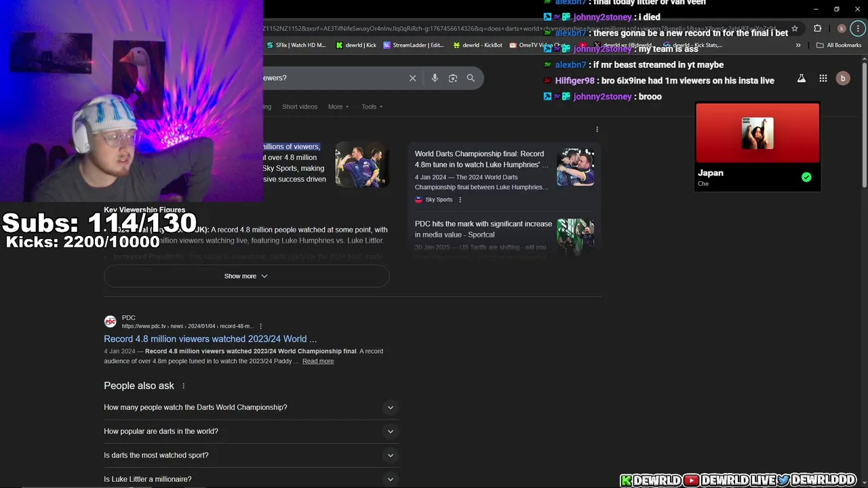Screen dimensions: 868x488
Task: Click the PDC site favicon
Action: [x=110, y=322]
